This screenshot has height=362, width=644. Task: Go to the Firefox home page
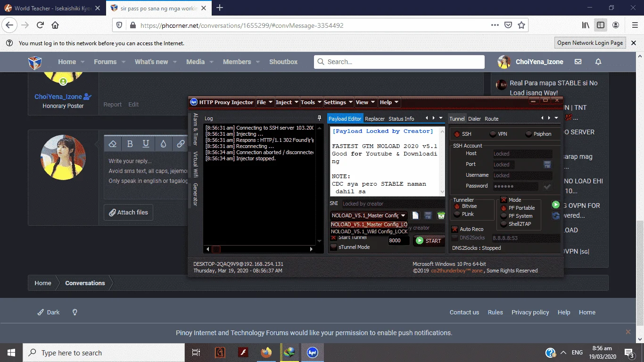click(x=55, y=25)
